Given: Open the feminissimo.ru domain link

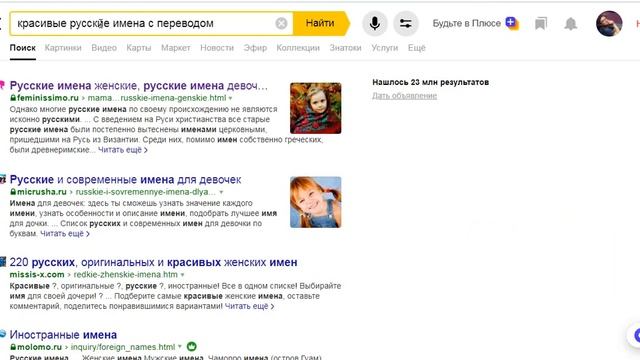Looking at the screenshot, I should click(48, 98).
